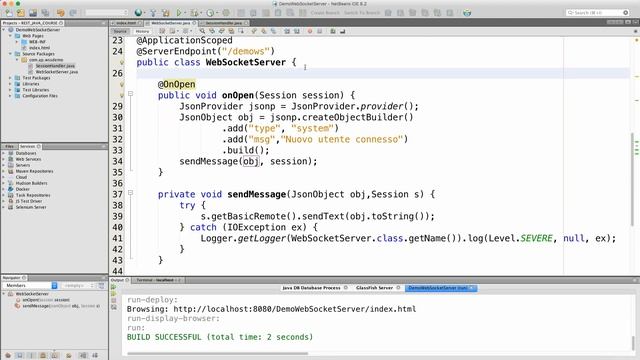Toggle History view button in editor
Image resolution: width=640 pixels, height=360 pixels.
tap(142, 31)
